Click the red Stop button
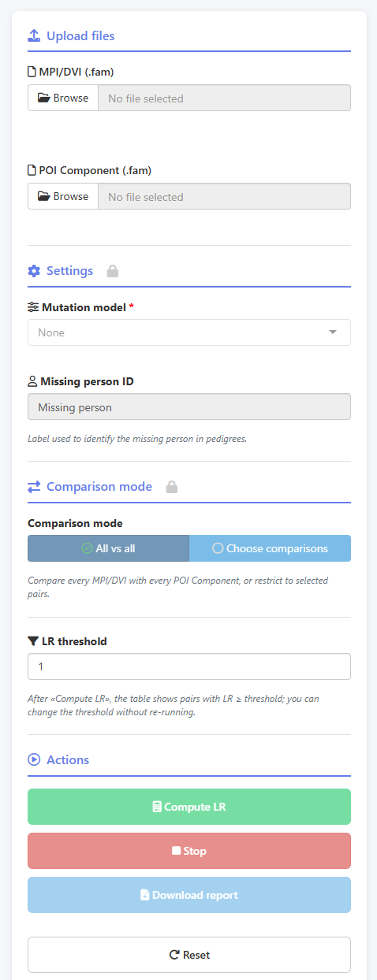Image resolution: width=377 pixels, height=980 pixels. click(x=189, y=851)
